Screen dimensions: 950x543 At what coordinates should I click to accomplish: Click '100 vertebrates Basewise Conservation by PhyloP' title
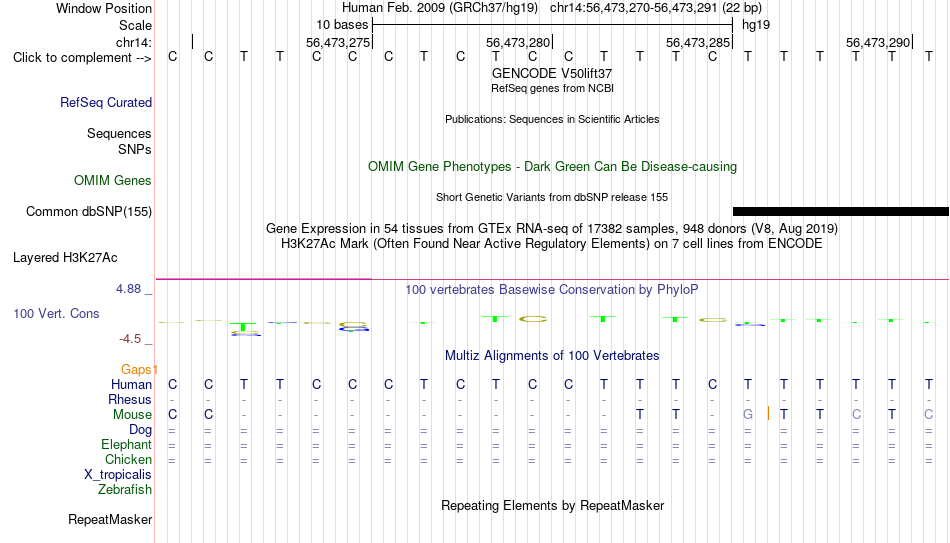pos(552,290)
